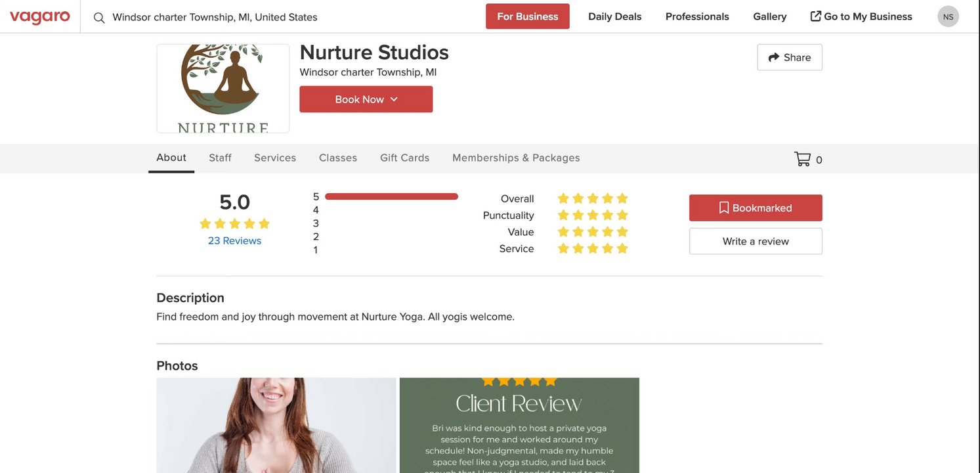
Task: Click the search magnifier icon
Action: point(99,18)
